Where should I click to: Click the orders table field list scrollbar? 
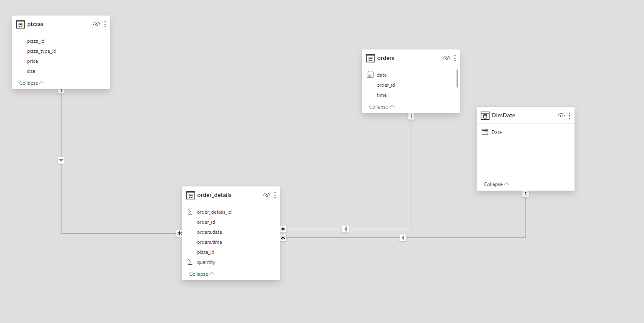[x=457, y=78]
